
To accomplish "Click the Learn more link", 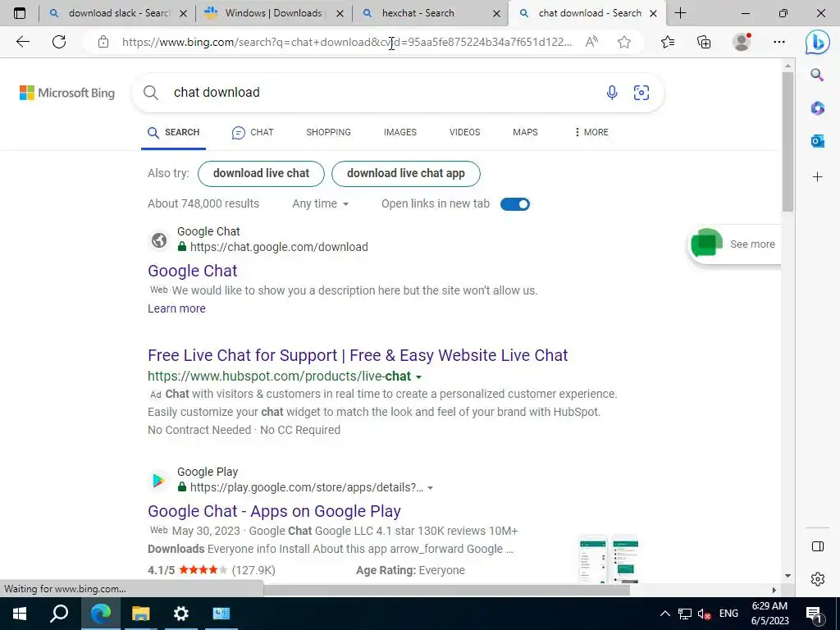I will 177,308.
